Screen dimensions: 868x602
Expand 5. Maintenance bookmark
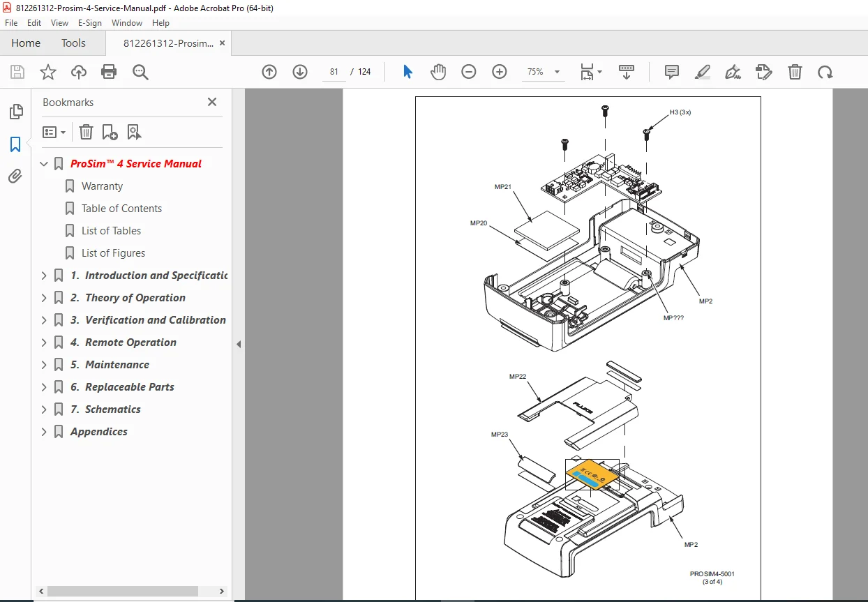click(x=44, y=365)
